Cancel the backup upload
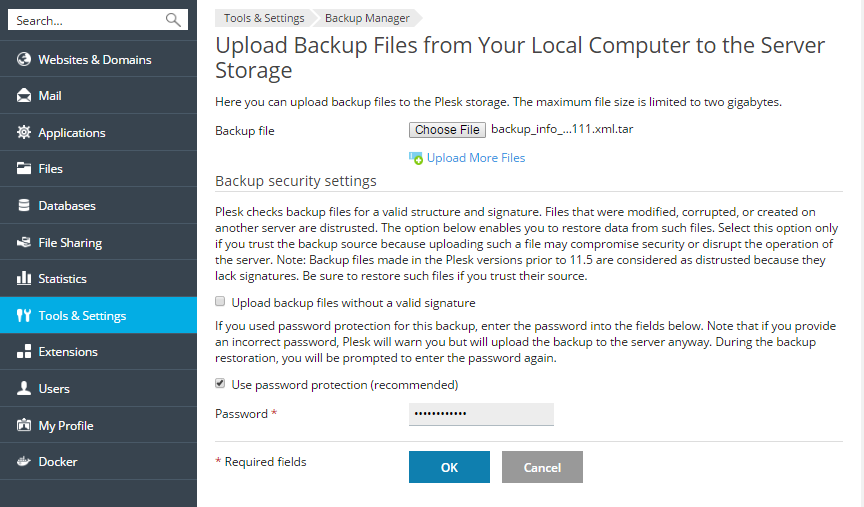 tap(542, 467)
